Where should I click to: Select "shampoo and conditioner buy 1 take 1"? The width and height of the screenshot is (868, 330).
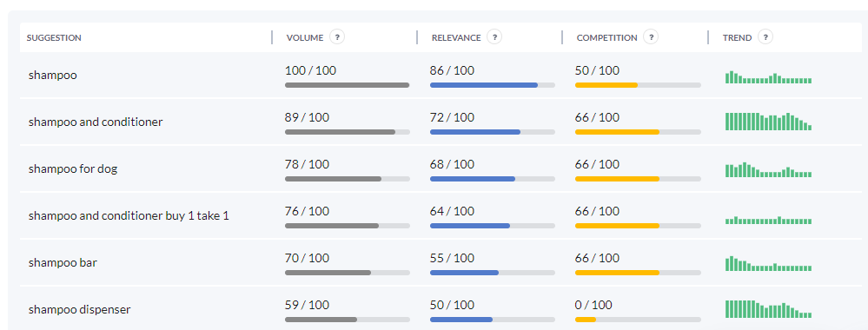[129, 216]
